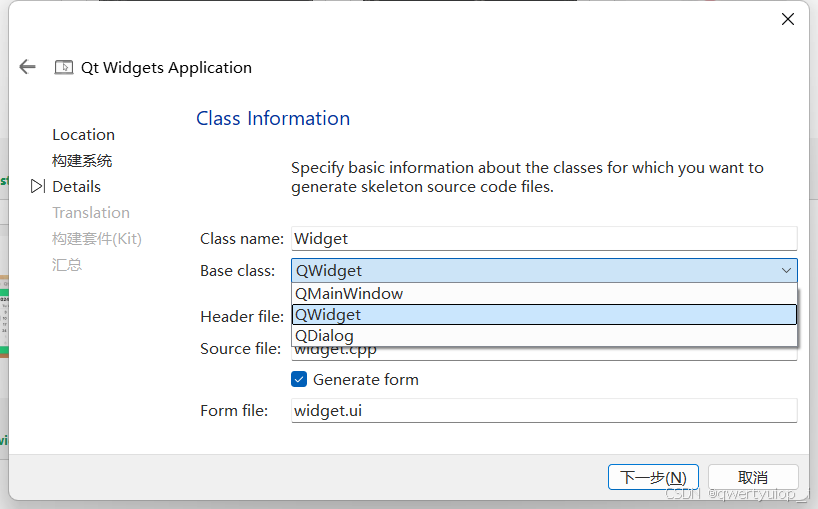
Task: Close the wizard with the X button
Action: [x=788, y=19]
